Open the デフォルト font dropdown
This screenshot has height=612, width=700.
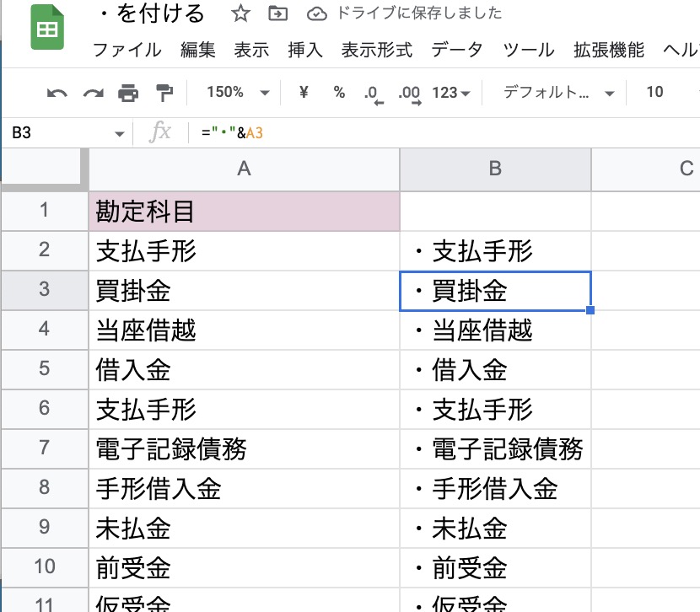558,93
